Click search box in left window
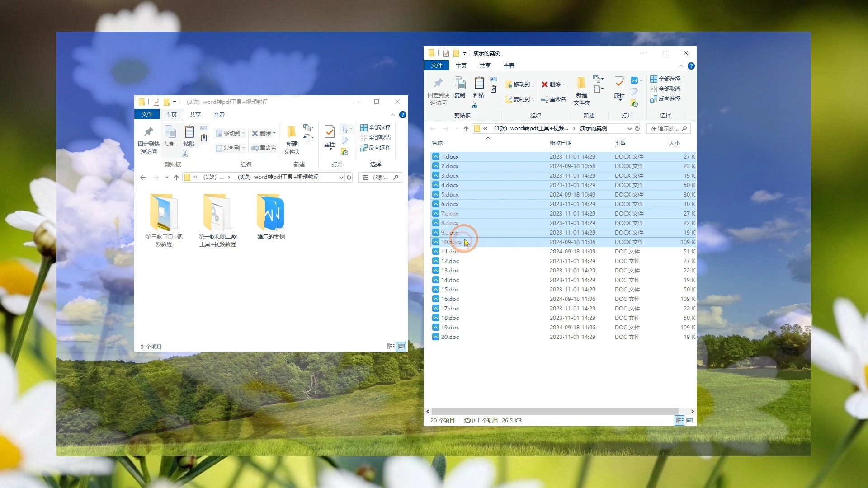Image resolution: width=868 pixels, height=488 pixels. (x=380, y=178)
